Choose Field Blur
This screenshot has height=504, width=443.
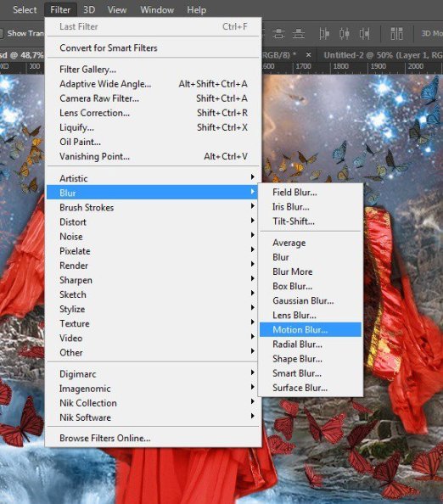(311, 193)
